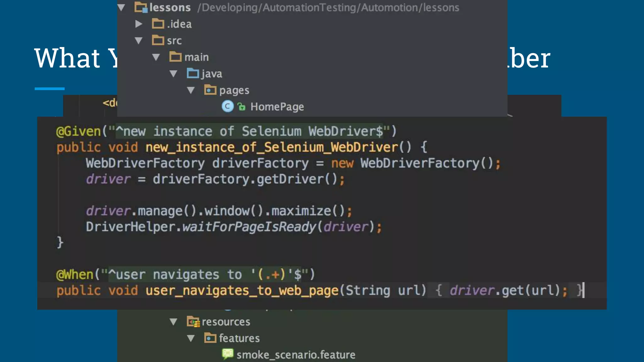
Task: Collapse the features folder arrow
Action: tap(191, 338)
